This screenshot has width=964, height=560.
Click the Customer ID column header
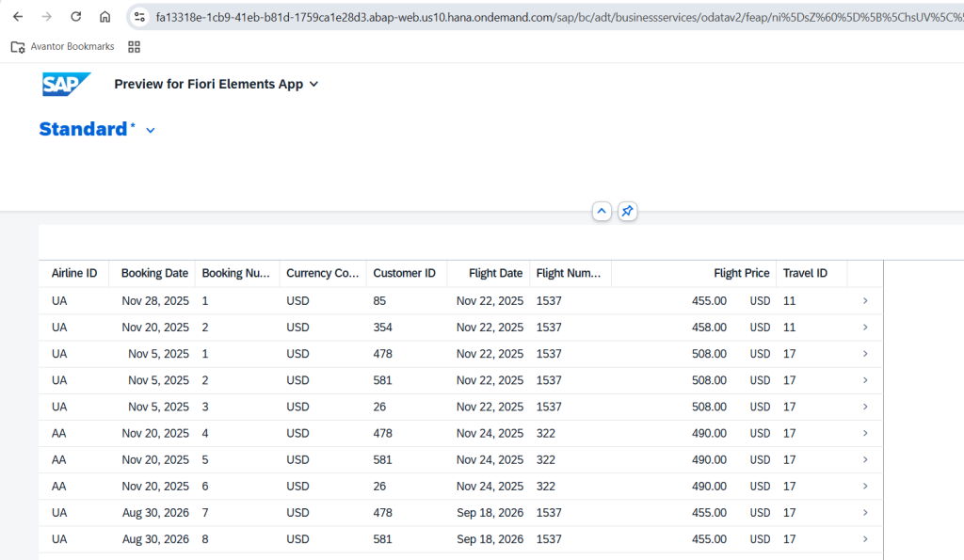point(405,274)
